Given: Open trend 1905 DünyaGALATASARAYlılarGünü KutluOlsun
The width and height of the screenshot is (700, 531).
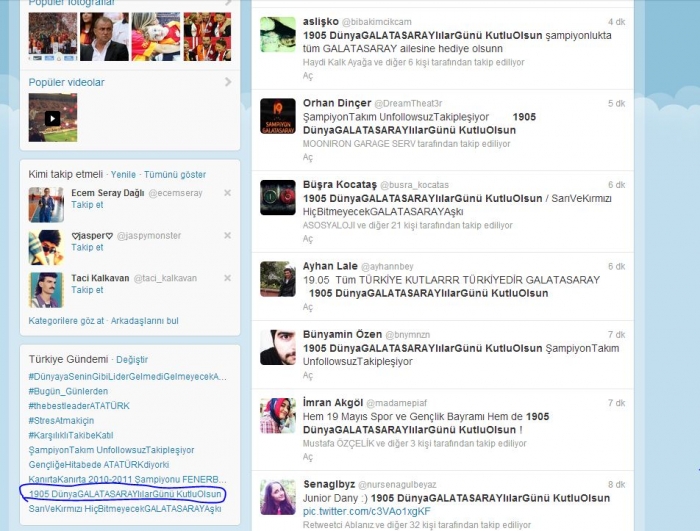Looking at the screenshot, I should tap(125, 494).
